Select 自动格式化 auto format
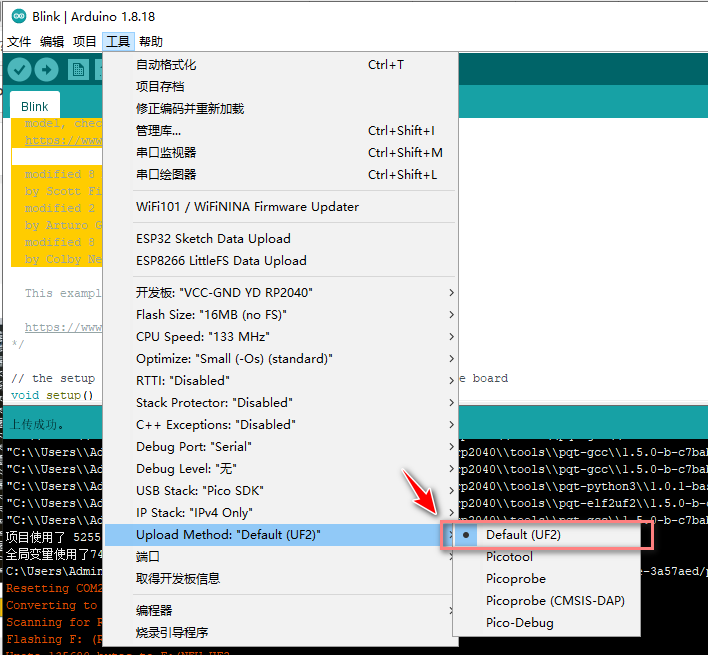Screen dimensions: 708x655 coord(281,65)
